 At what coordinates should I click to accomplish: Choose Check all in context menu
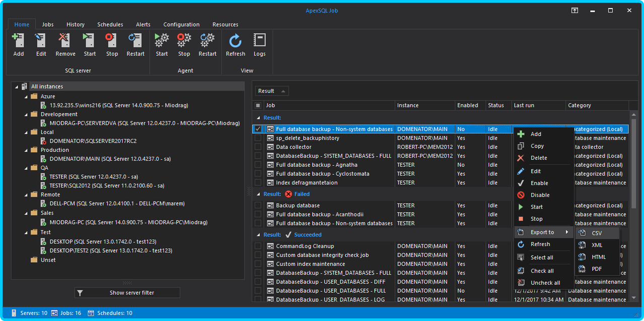544,271
